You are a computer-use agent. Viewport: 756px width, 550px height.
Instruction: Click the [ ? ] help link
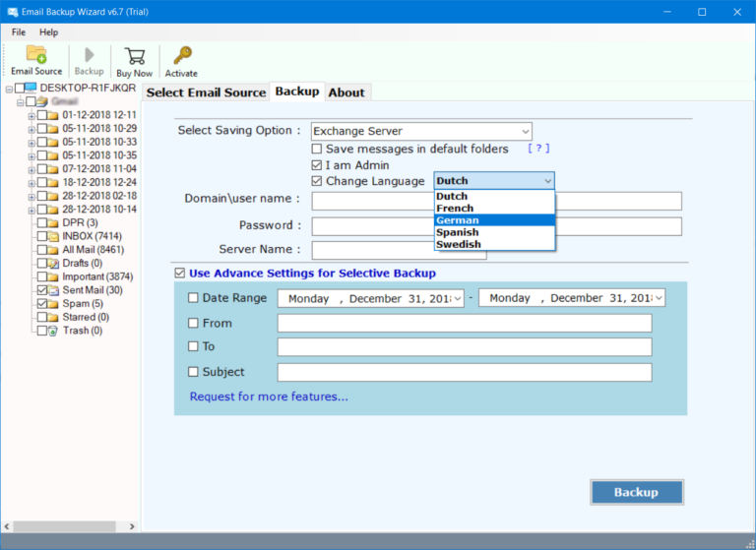pos(538,149)
